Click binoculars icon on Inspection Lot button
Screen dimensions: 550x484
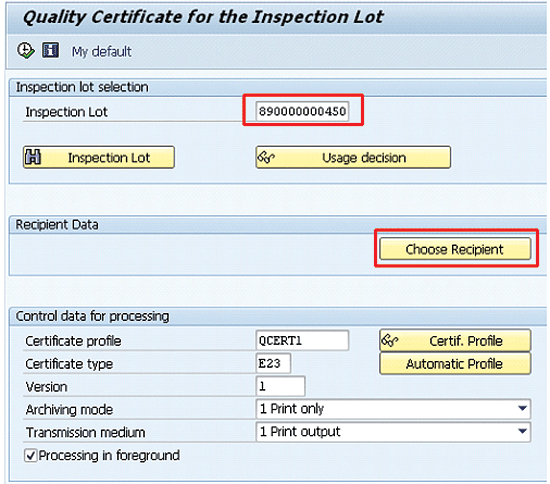tap(33, 157)
